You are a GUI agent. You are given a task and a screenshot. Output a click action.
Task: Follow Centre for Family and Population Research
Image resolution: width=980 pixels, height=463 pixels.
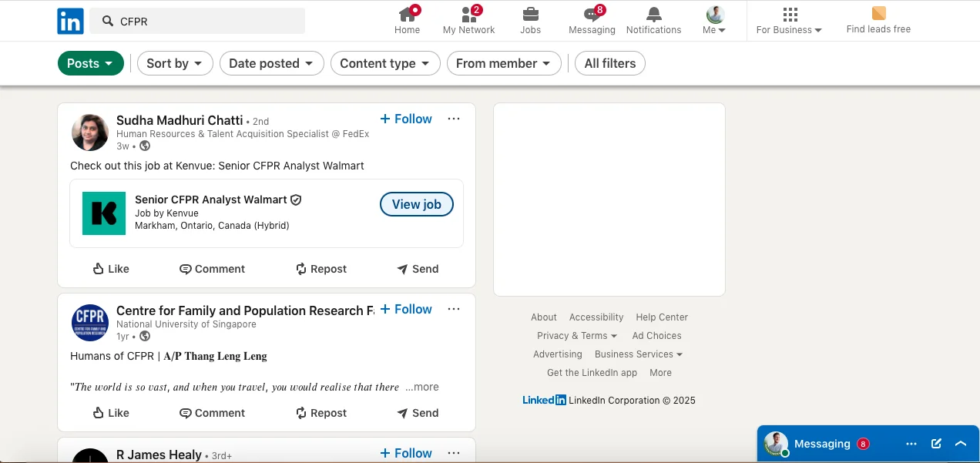coord(406,309)
